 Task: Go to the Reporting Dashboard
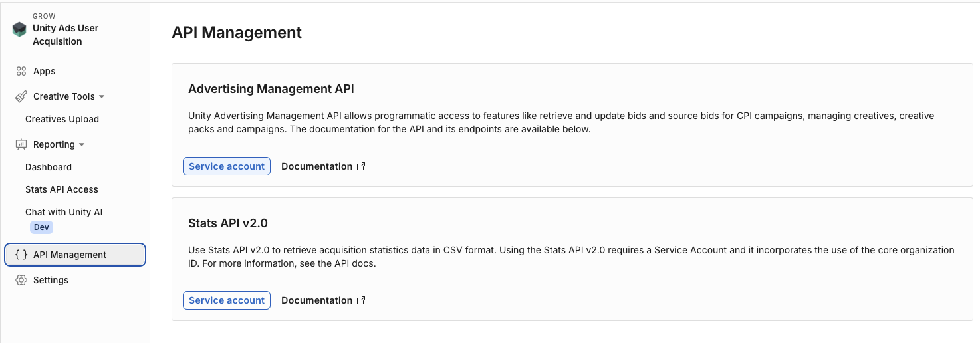point(49,167)
